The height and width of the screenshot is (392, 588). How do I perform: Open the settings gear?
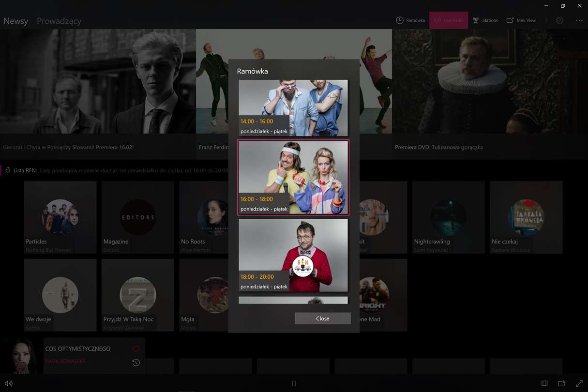click(559, 20)
